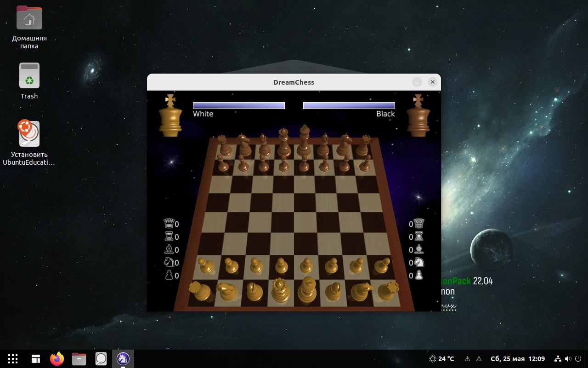Click the golden White king emblem
Screen dimensions: 588x368
[x=170, y=115]
